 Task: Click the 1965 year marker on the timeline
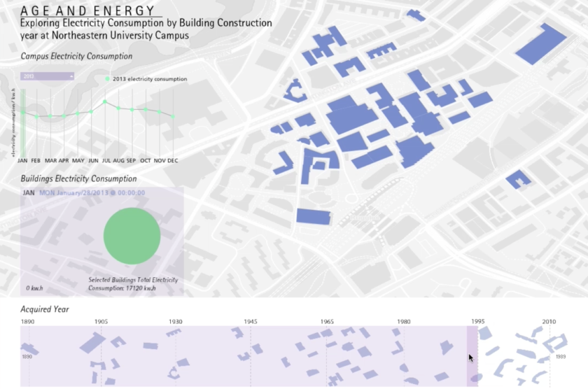click(x=327, y=322)
